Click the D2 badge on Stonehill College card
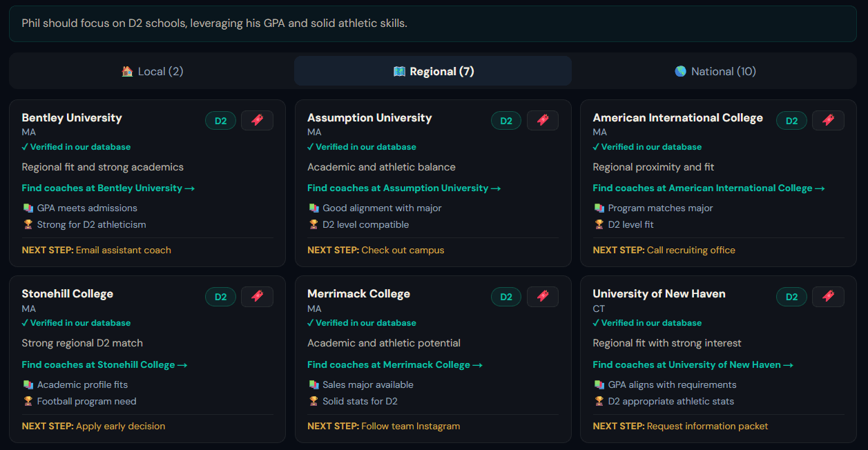 tap(221, 297)
